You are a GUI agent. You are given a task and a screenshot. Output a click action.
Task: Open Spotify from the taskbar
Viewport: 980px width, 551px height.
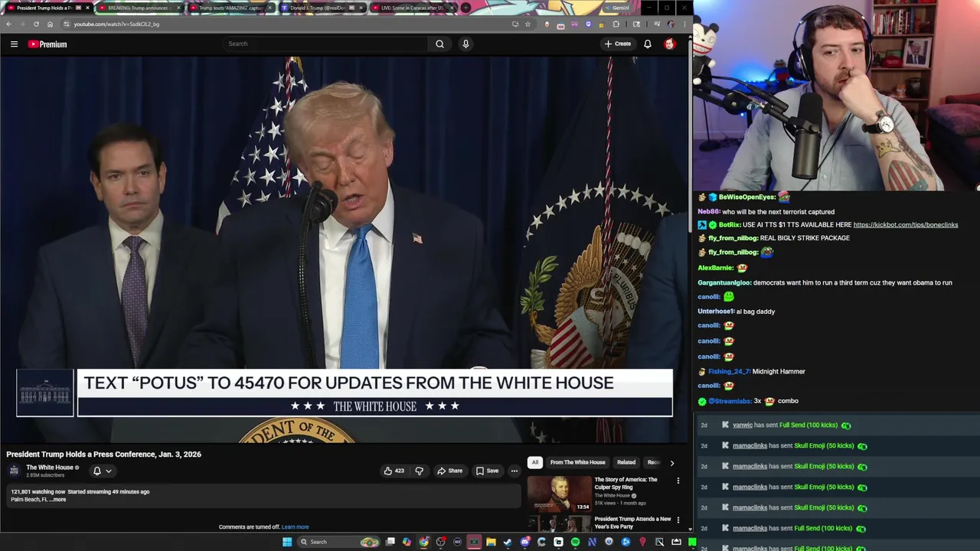point(575,542)
